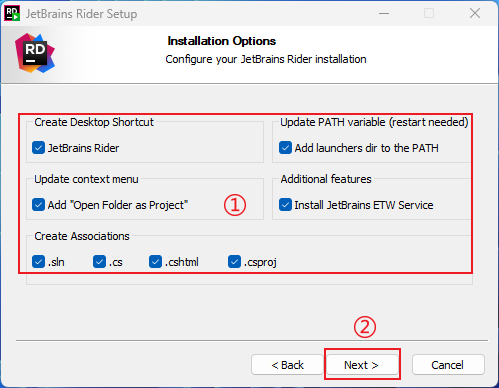The image size is (499, 388).
Task: Click the Create Associations group label
Action: coord(82,236)
